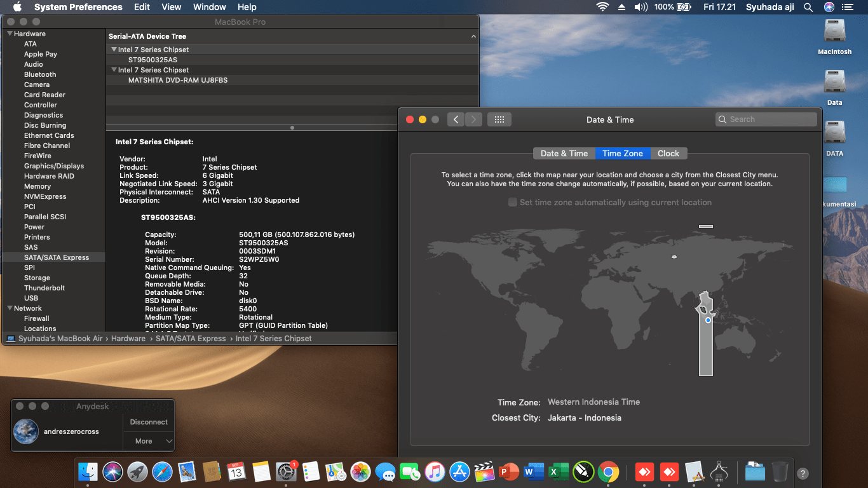Click Disconnect in the Anydesk panel
Screen dimensions: 868x488
(149, 422)
